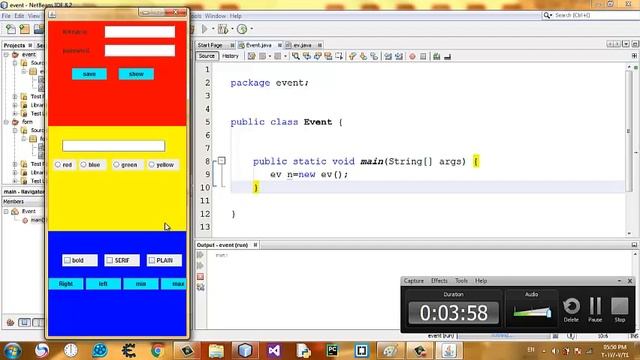Click the Comment icon in editor toolbar
This screenshot has height=360, width=640.
437,56
